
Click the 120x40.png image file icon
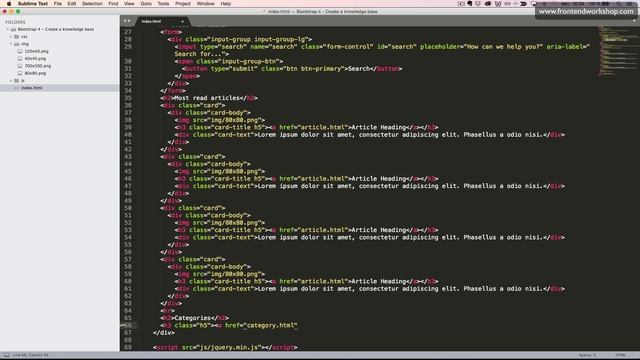(20, 51)
